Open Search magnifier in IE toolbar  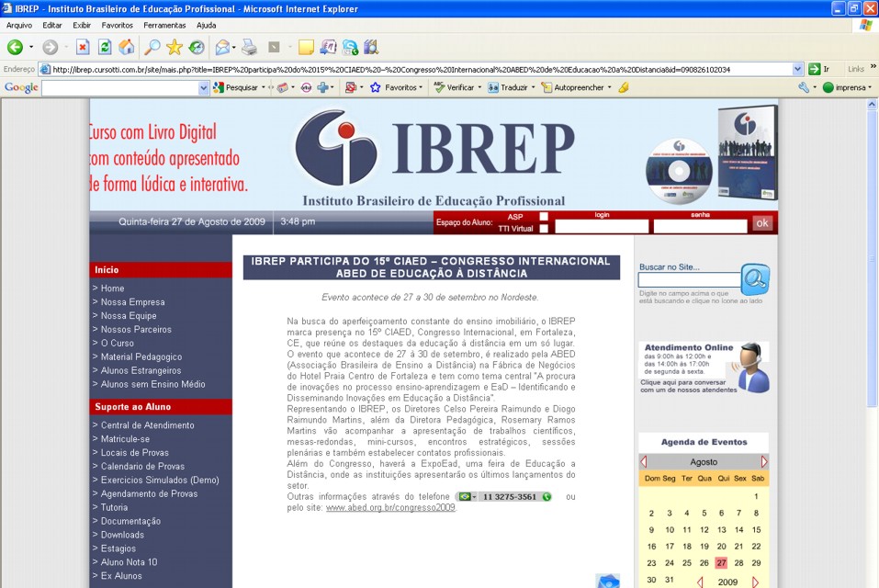(152, 48)
